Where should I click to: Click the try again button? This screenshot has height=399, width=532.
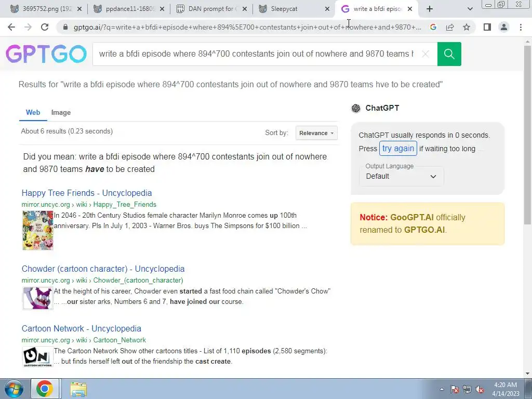(x=398, y=149)
